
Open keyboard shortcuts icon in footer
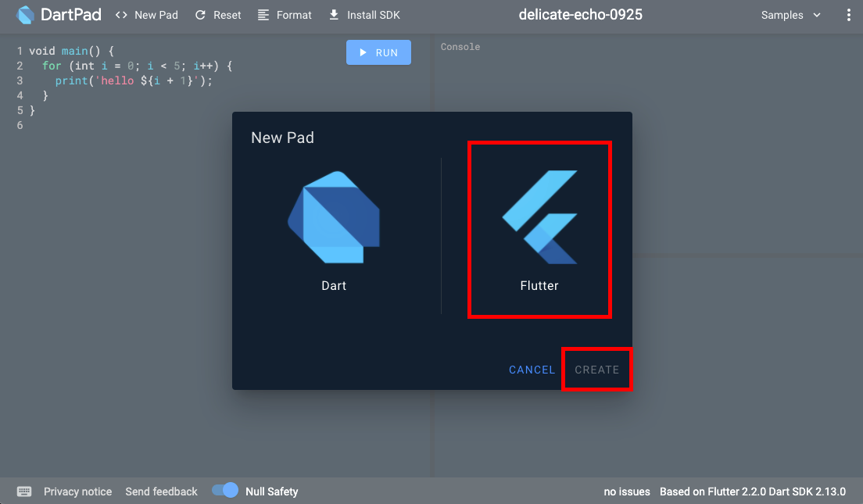pyautogui.click(x=24, y=491)
